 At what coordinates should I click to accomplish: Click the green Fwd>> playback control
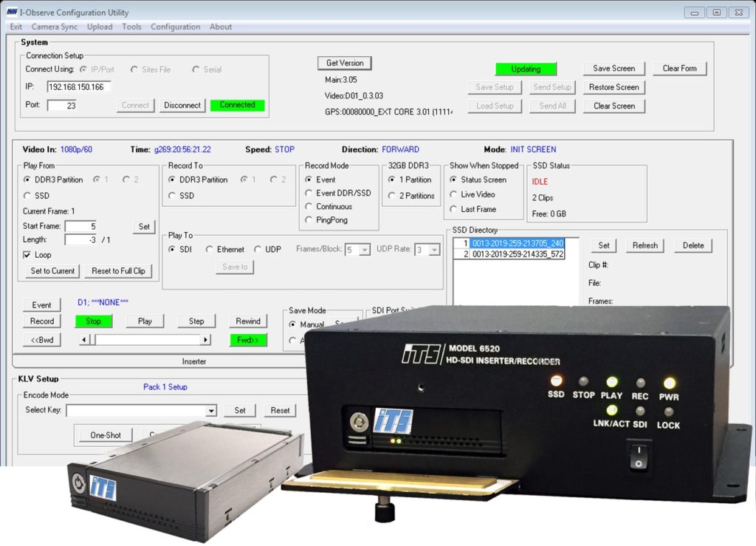[248, 339]
